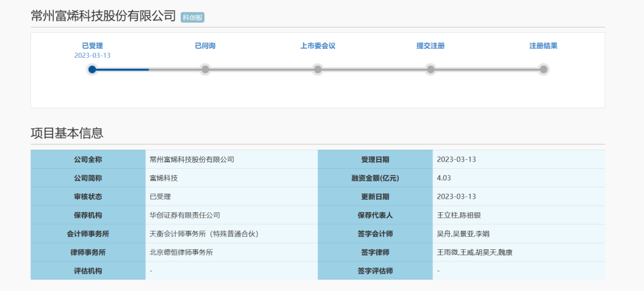Click the blue progress segment after 已受理
This screenshot has width=644, height=291.
click(122, 69)
